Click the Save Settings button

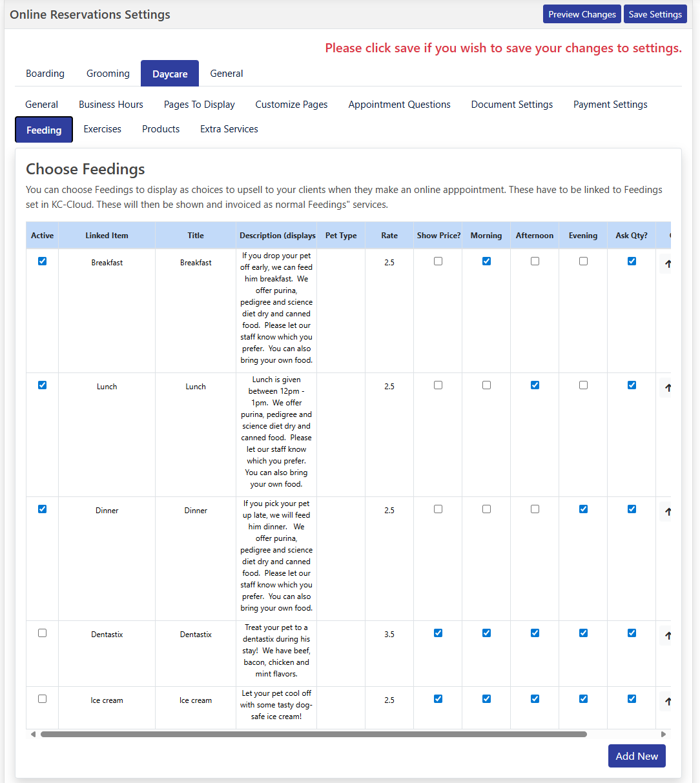pyautogui.click(x=655, y=14)
